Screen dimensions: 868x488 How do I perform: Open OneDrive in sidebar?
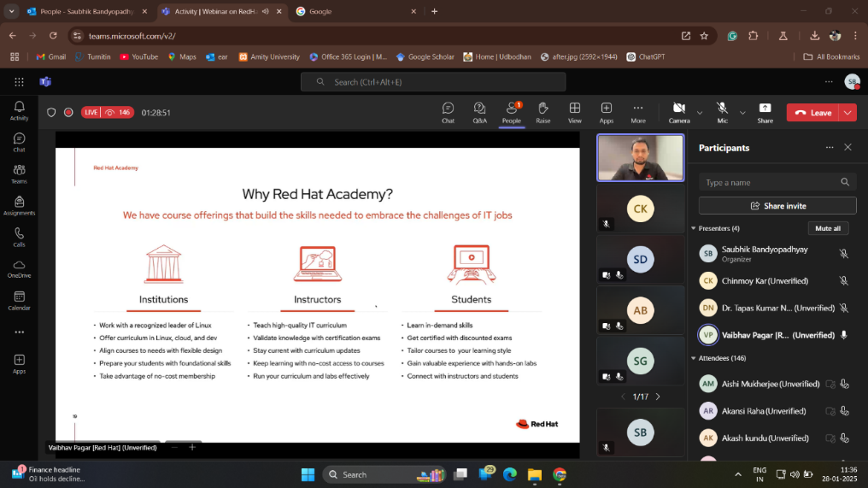pyautogui.click(x=20, y=268)
